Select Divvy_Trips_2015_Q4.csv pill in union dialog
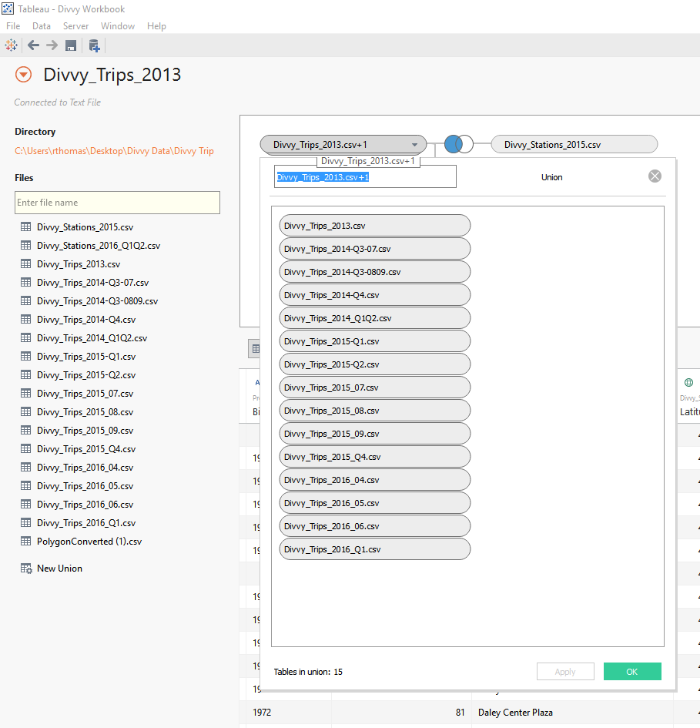The image size is (700, 728). tap(374, 457)
